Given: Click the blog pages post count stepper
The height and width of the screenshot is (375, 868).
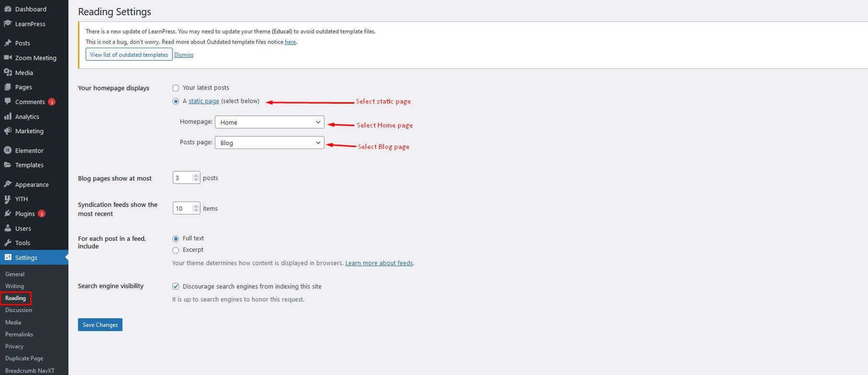Looking at the screenshot, I should point(196,178).
